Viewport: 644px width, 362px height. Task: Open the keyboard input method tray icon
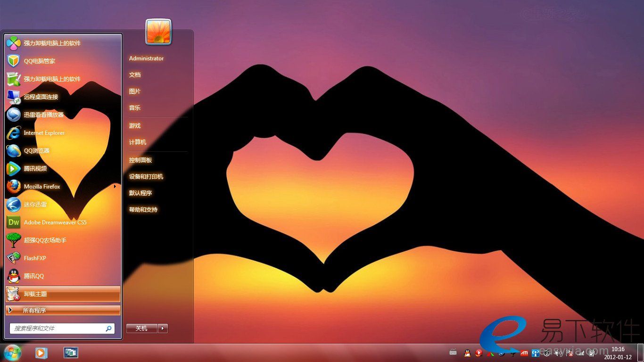tap(453, 352)
